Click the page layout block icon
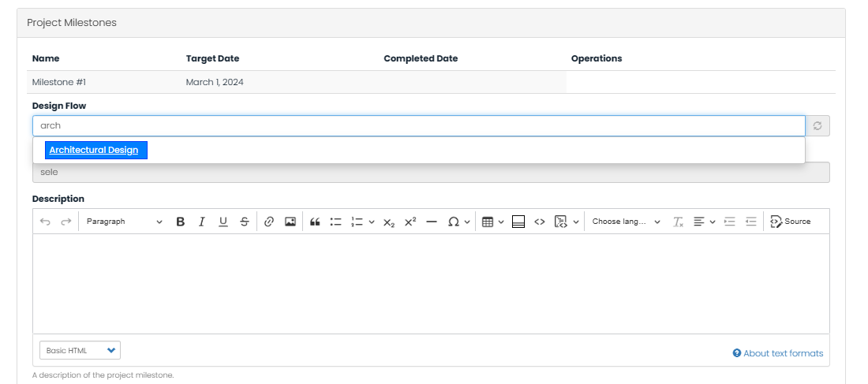Viewport: 868px width, 384px height. 518,222
